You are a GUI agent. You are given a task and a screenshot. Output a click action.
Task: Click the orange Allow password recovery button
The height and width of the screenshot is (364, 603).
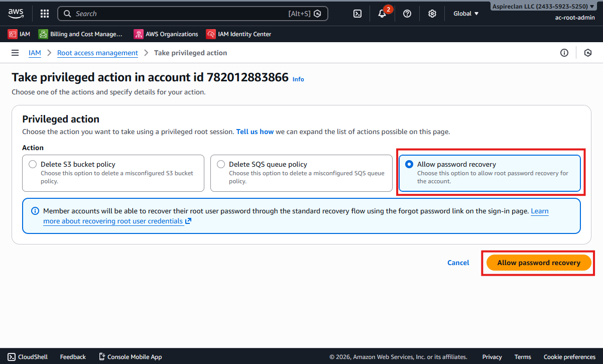click(539, 263)
